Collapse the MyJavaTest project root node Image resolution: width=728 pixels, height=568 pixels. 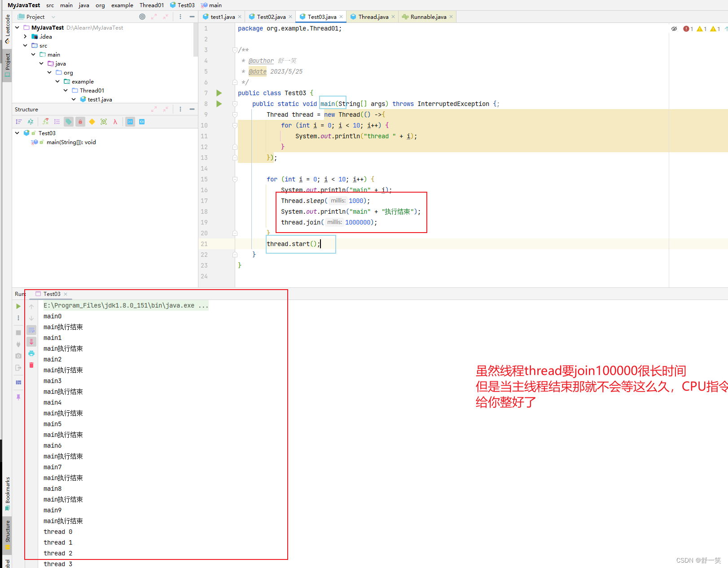[17, 27]
